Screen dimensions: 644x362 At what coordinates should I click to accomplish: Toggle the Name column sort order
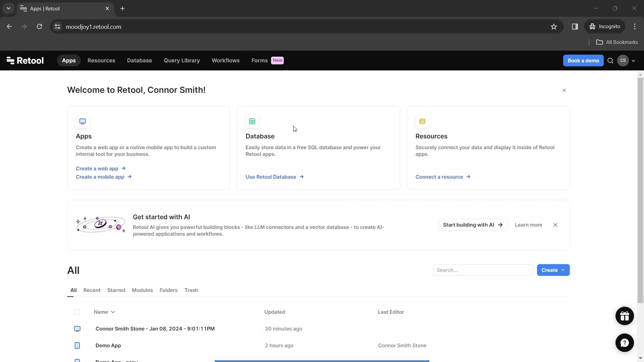[104, 312]
